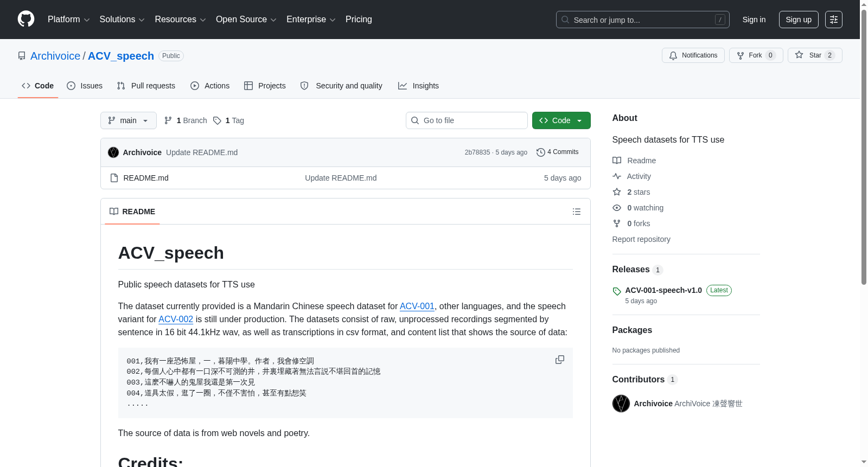The image size is (868, 467).
Task: Click the Notifications bell button
Action: [x=693, y=55]
